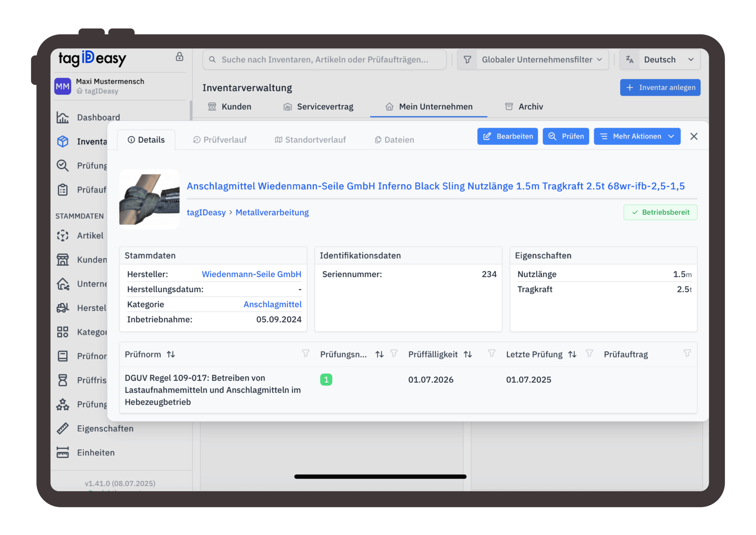Click the Prüfen button

click(x=566, y=136)
